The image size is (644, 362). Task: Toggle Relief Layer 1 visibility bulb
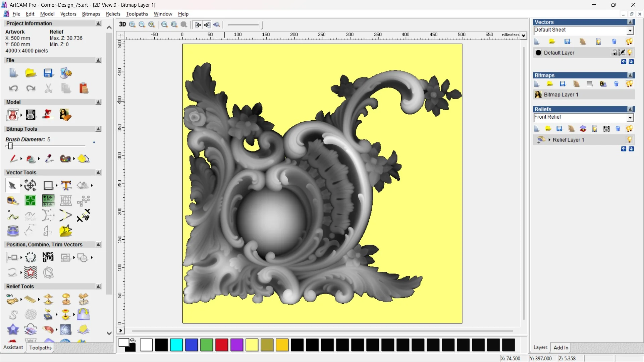click(x=630, y=140)
